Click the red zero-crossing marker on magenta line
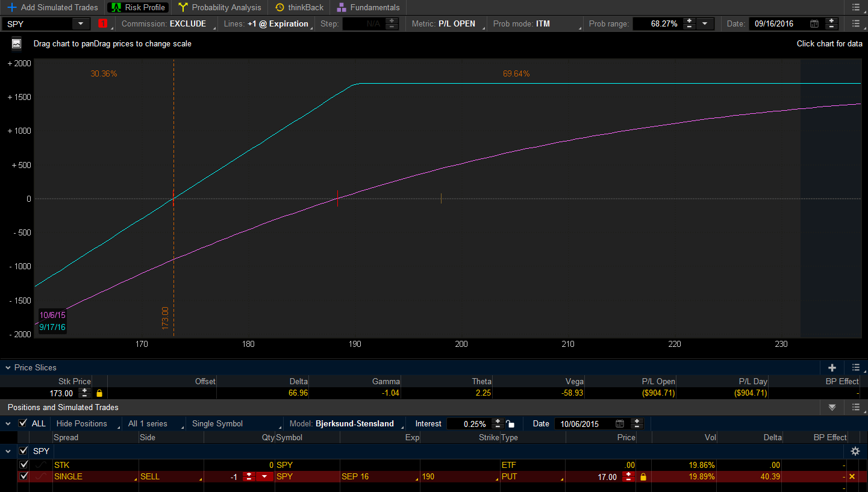The height and width of the screenshot is (492, 868). coord(337,198)
